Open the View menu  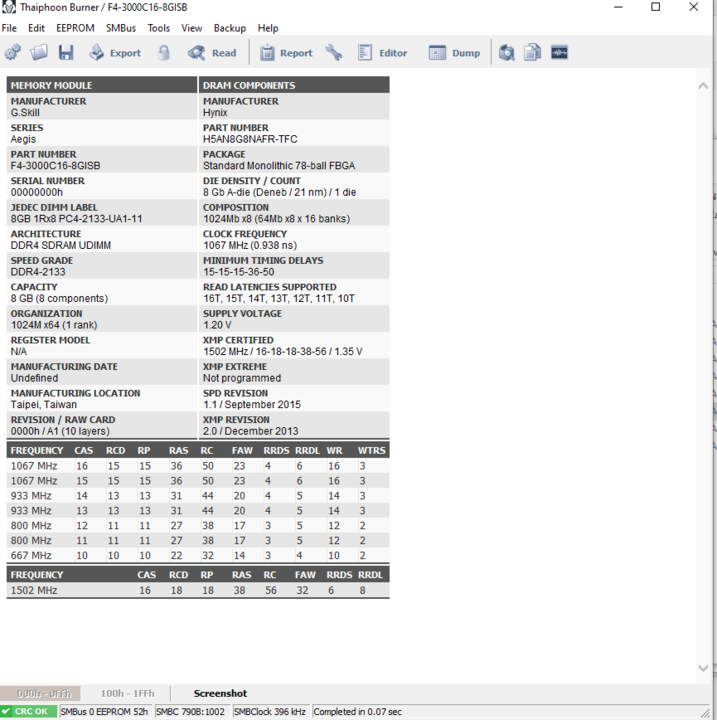coord(192,28)
